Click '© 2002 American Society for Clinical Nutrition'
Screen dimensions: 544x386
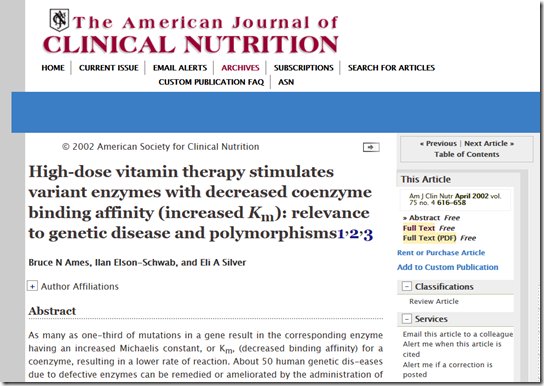(x=160, y=147)
